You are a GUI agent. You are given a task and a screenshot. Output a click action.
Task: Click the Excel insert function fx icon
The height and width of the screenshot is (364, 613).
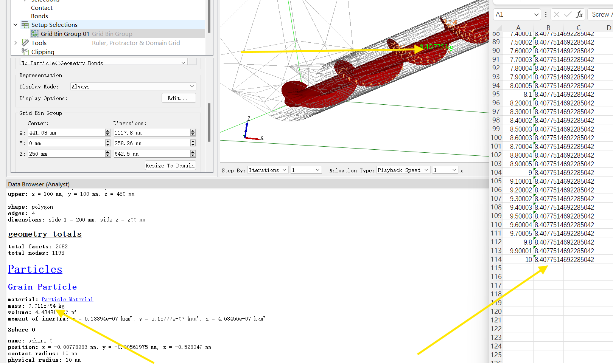point(579,15)
